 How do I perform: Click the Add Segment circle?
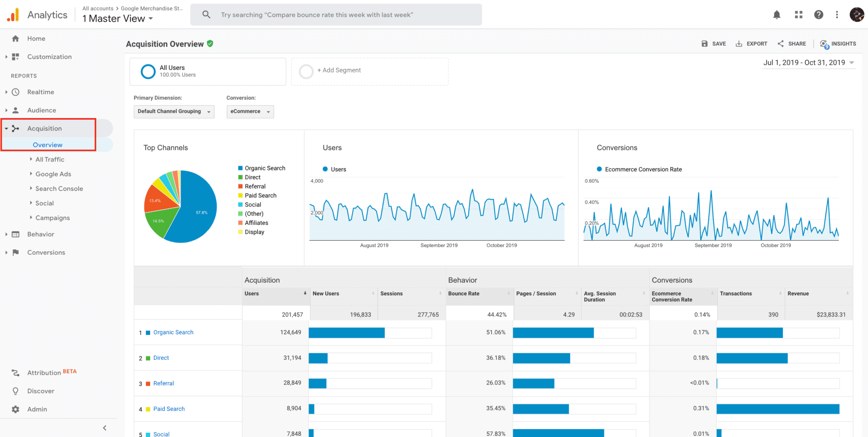(x=306, y=71)
